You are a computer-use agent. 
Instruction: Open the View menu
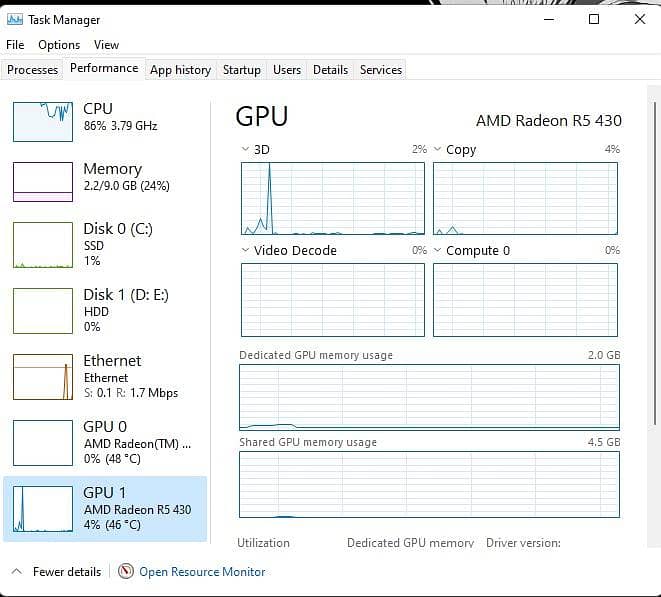[106, 45]
